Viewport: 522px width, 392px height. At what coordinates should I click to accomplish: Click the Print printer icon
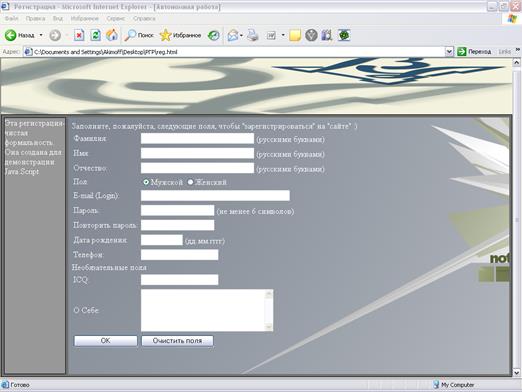[253, 35]
